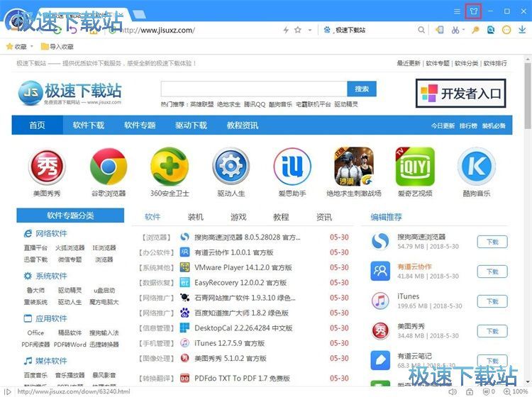Click the key password manager icon
The image size is (532, 397).
coord(475,30)
